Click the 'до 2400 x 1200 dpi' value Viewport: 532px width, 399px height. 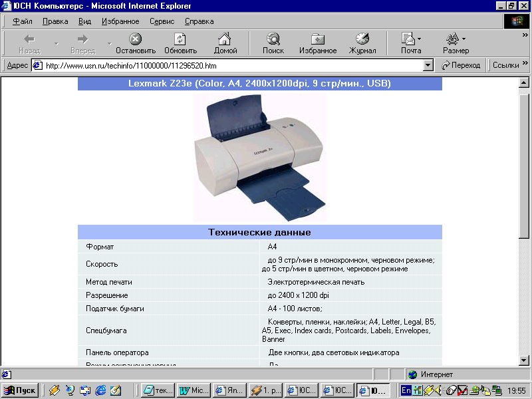click(298, 295)
